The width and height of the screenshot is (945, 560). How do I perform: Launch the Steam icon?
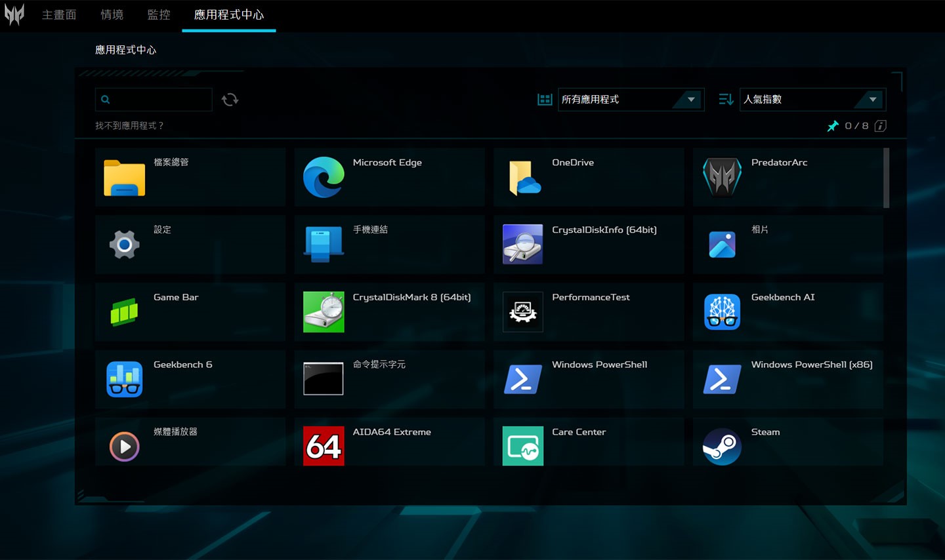click(722, 447)
